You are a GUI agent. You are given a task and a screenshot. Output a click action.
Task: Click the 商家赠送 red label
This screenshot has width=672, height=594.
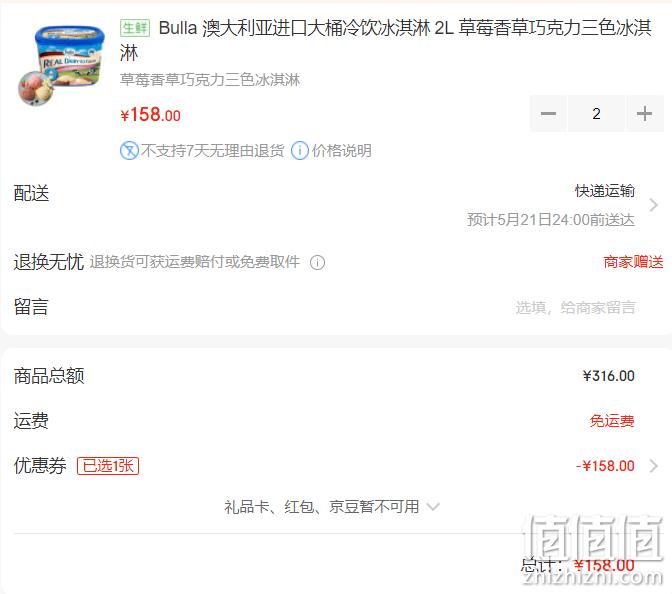(x=633, y=262)
